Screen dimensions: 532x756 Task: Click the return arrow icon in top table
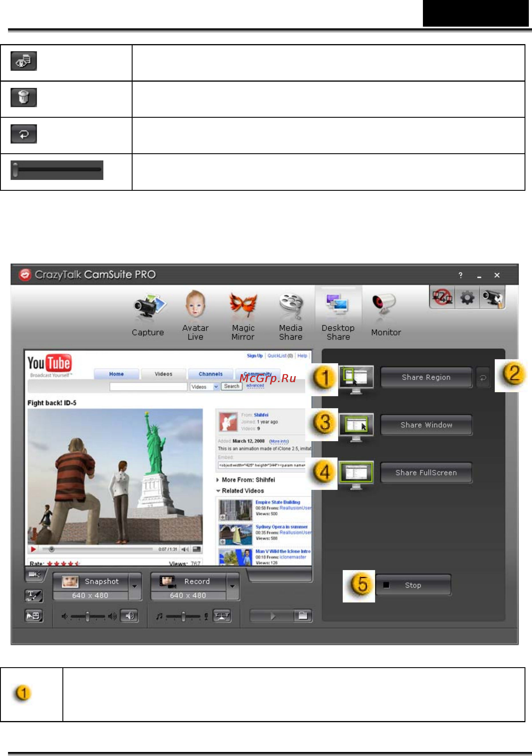(24, 134)
